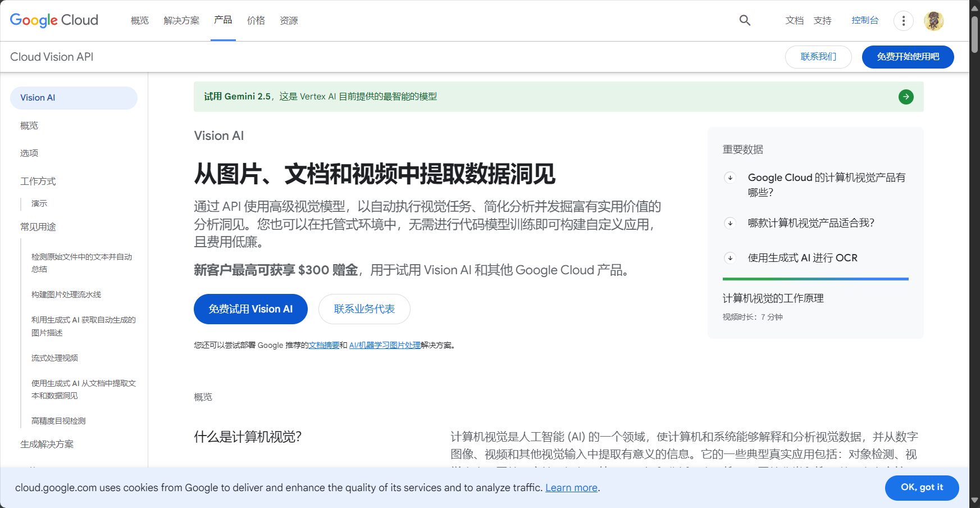Screen dimensions: 980x508
Task: Open the three-dot more options menu
Action: point(903,21)
